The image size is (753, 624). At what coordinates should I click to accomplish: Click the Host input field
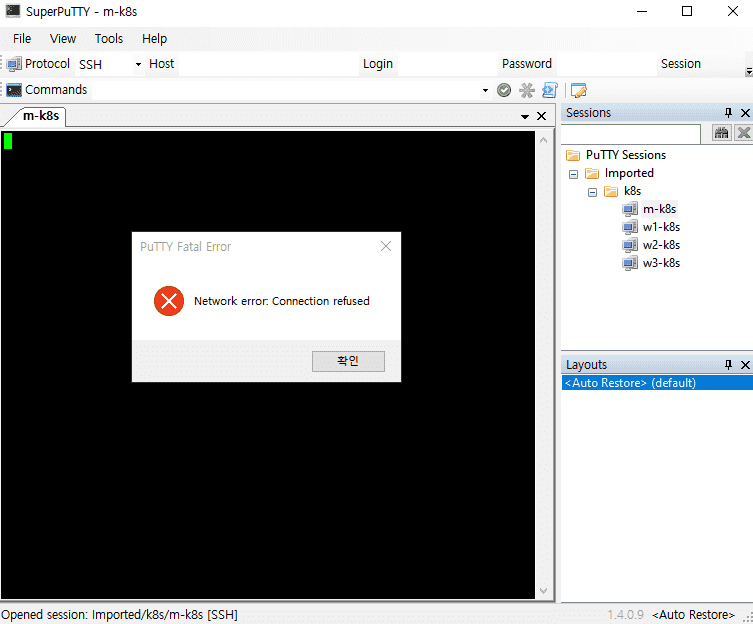tap(268, 64)
